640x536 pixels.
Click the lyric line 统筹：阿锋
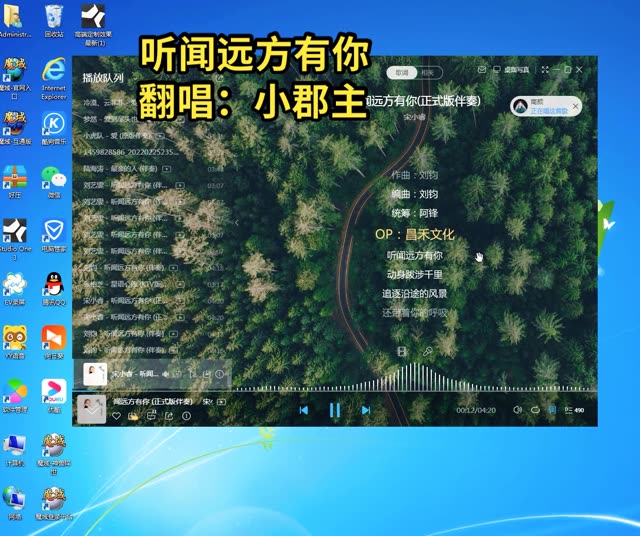(414, 213)
